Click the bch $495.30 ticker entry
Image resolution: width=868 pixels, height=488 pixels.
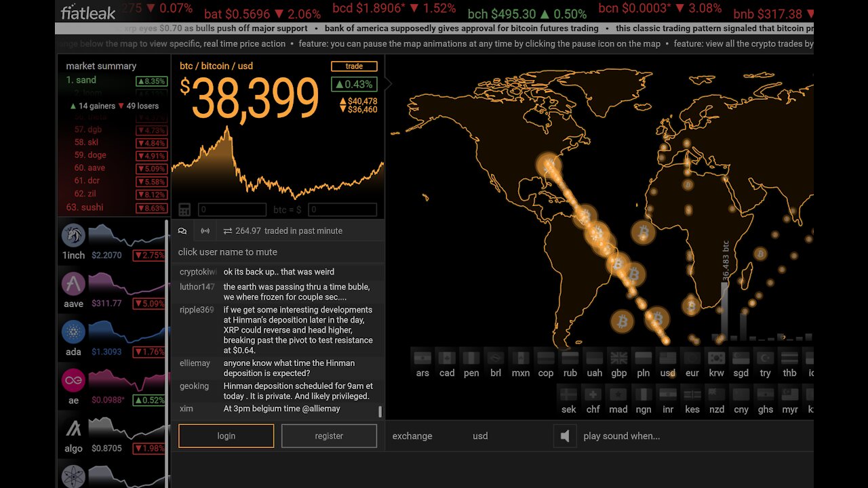(527, 14)
